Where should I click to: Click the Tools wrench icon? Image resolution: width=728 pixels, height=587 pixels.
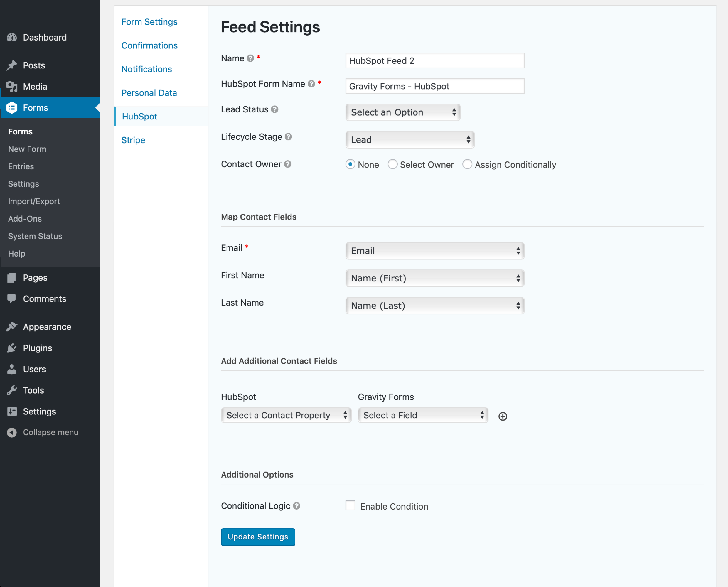tap(12, 390)
